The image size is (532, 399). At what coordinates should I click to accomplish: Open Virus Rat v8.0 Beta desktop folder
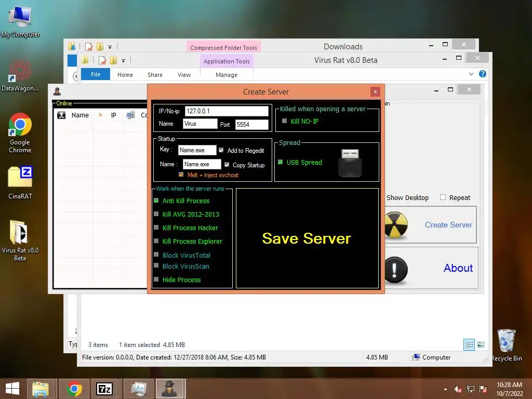20,240
